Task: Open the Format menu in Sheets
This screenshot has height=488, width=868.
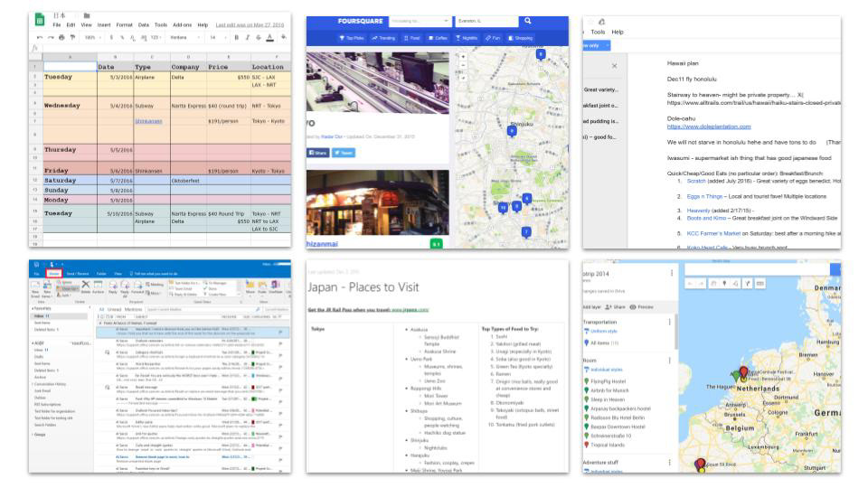Action: point(124,25)
